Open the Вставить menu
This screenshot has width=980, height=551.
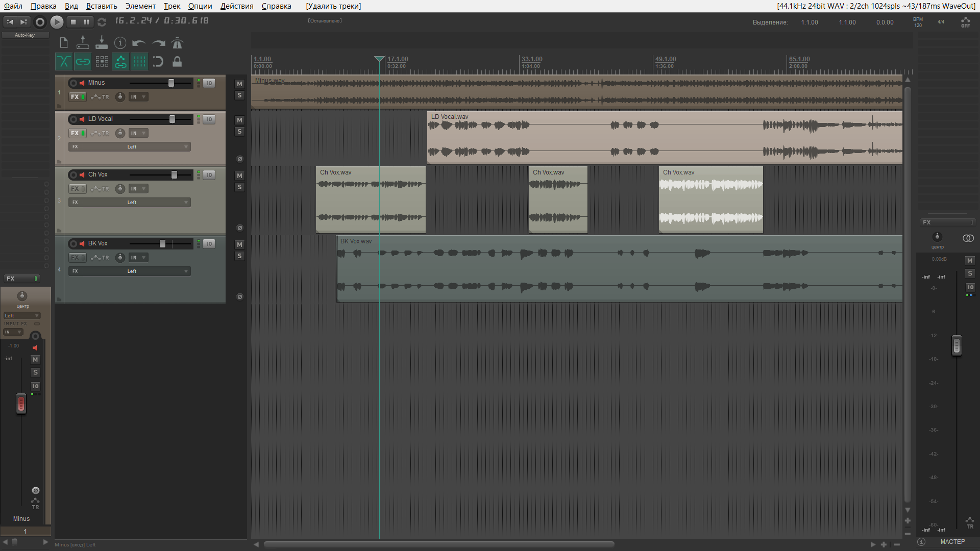coord(102,6)
